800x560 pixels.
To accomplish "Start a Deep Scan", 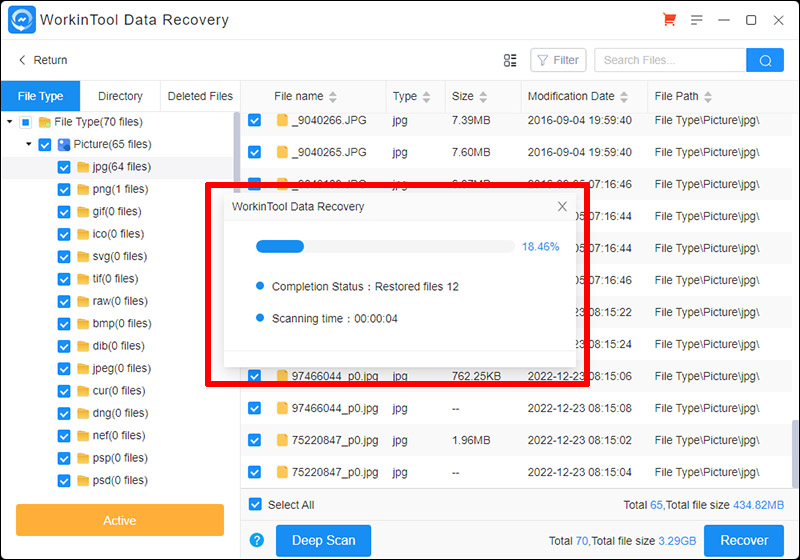I will [323, 540].
